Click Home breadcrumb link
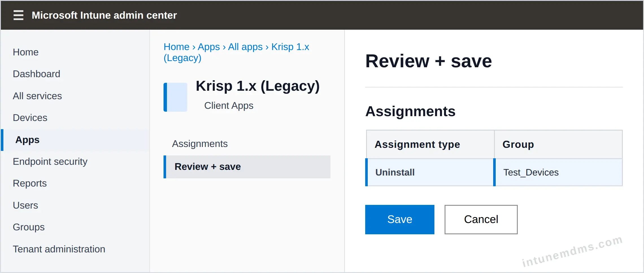The width and height of the screenshot is (644, 273). click(177, 47)
